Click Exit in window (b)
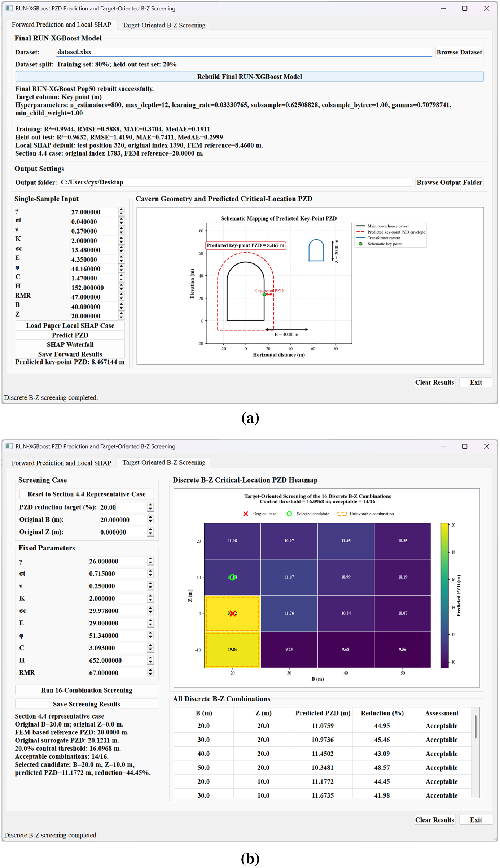Image resolution: width=500 pixels, height=868 pixels. [x=476, y=820]
